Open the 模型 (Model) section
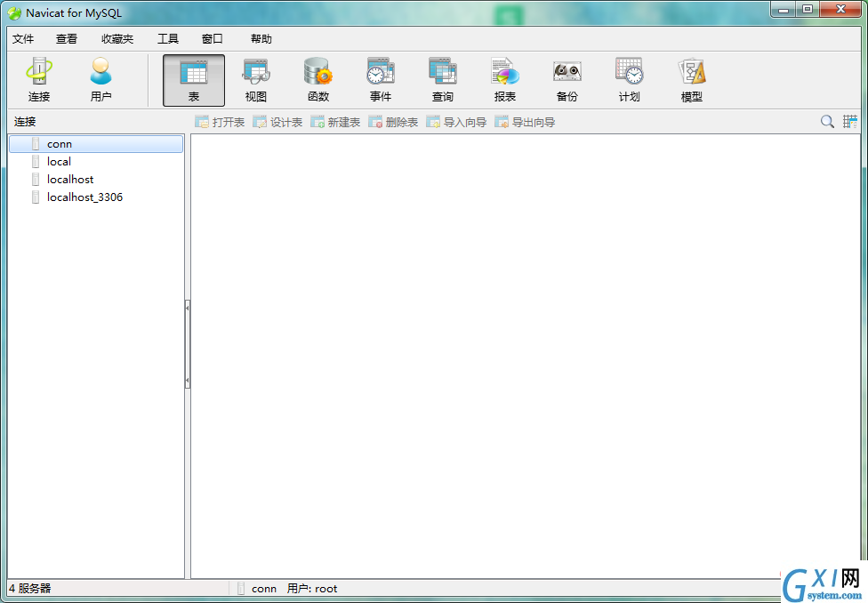Image resolution: width=868 pixels, height=603 pixels. click(691, 80)
